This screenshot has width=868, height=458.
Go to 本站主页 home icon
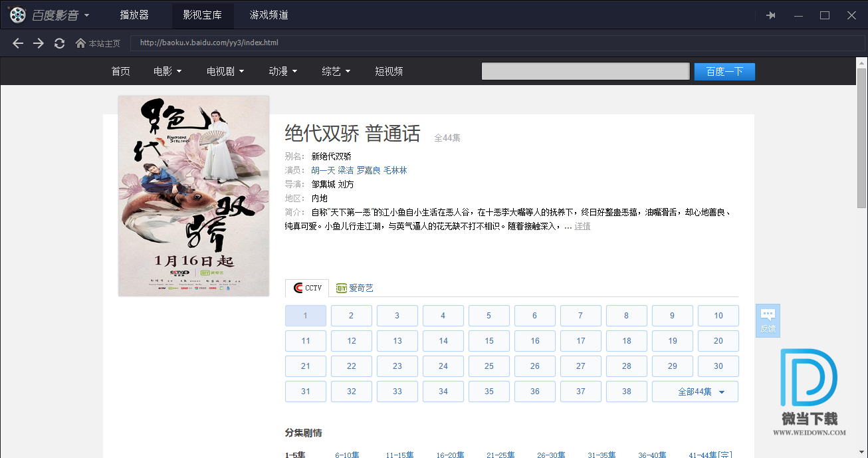point(80,43)
